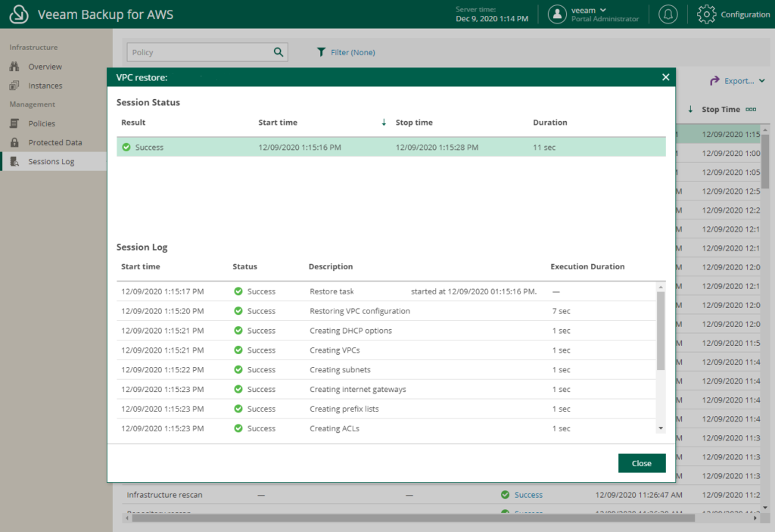
Task: Click the Creating prefix lists log entry
Action: pos(387,409)
